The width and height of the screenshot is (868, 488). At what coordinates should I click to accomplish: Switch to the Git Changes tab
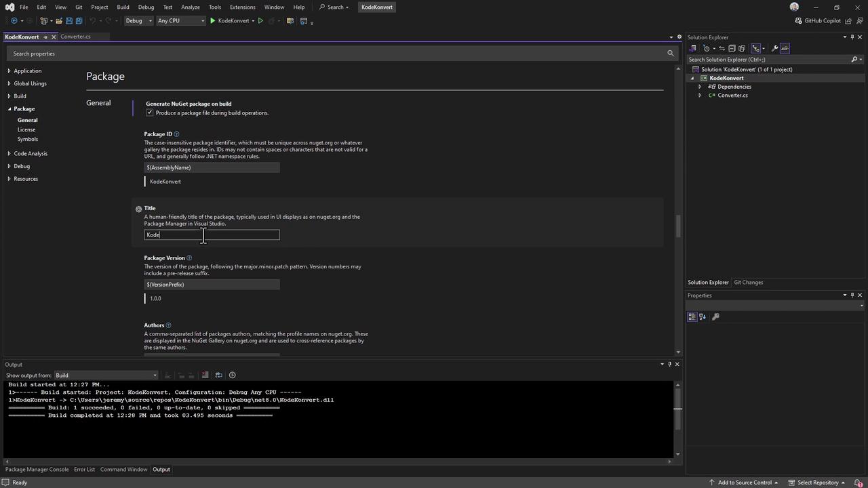(x=749, y=283)
